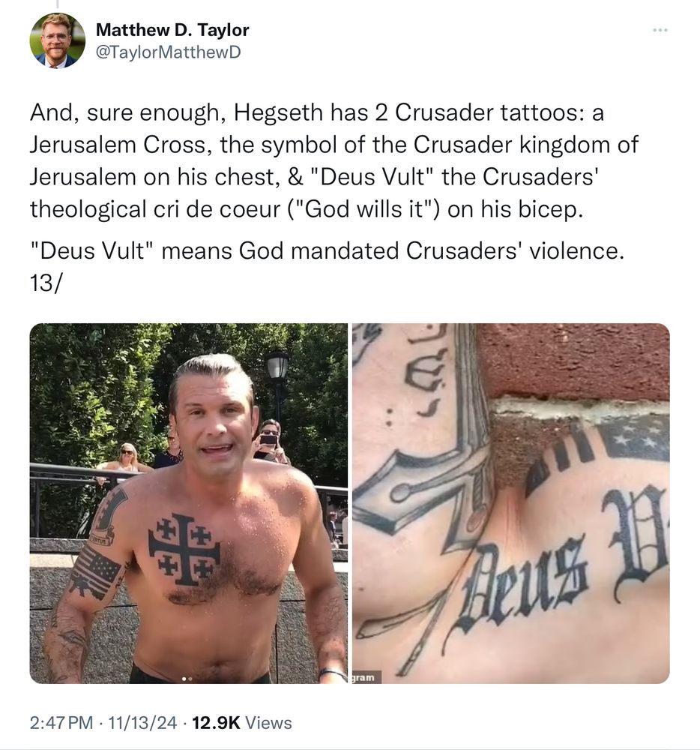The image size is (700, 750).
Task: Open the 12.9K Views count
Action: (242, 722)
